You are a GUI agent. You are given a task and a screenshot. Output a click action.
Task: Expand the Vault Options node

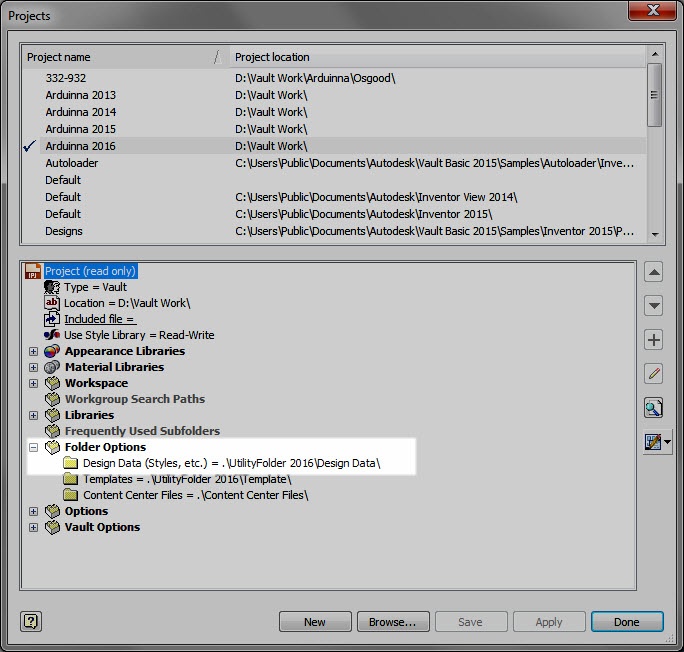pyautogui.click(x=33, y=527)
